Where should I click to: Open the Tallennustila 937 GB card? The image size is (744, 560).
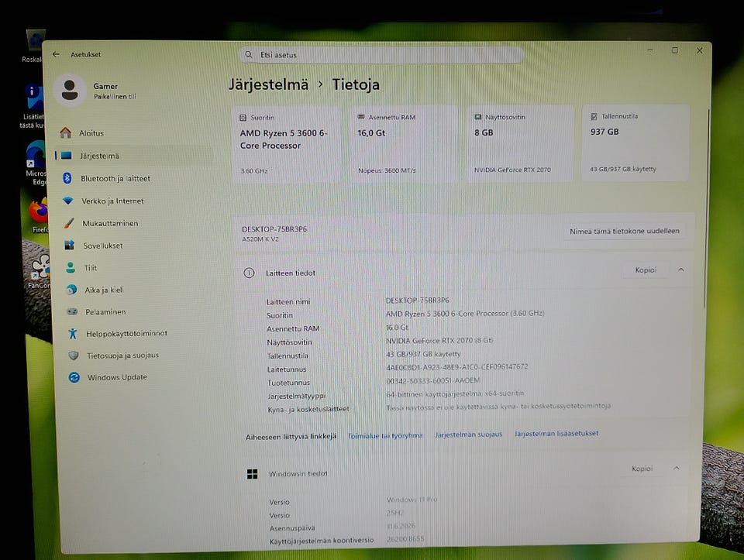[x=635, y=143]
